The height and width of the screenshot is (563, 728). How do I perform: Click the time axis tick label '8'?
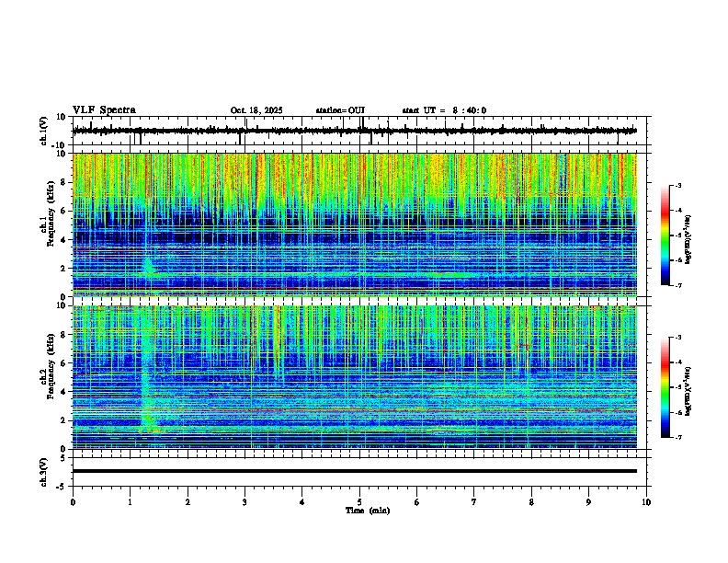[x=531, y=502]
